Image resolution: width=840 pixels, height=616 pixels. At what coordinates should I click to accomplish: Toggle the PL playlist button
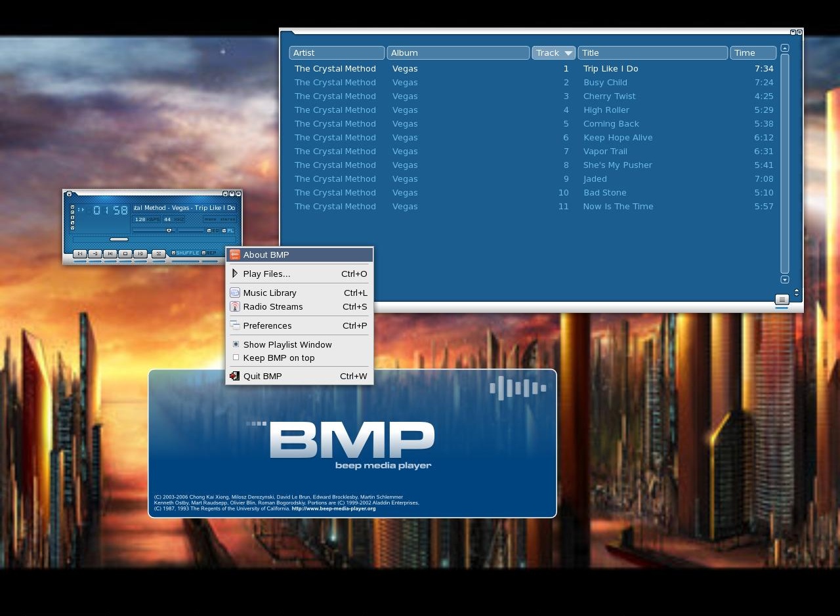coord(228,231)
